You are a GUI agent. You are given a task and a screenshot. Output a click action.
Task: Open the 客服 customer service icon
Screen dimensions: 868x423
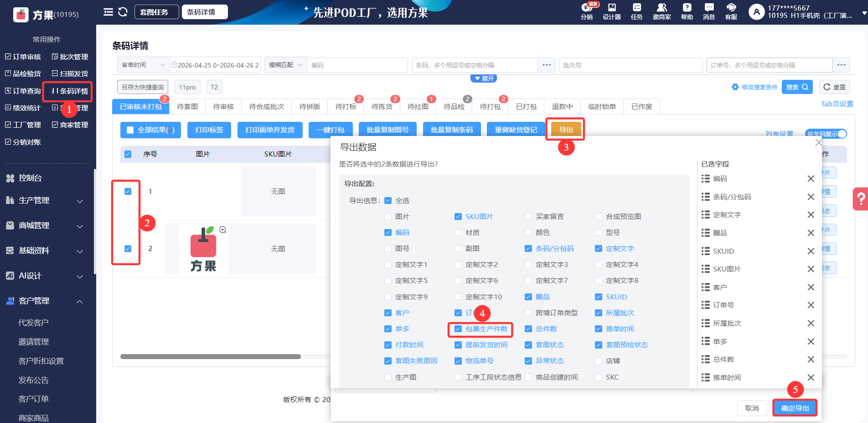(731, 11)
